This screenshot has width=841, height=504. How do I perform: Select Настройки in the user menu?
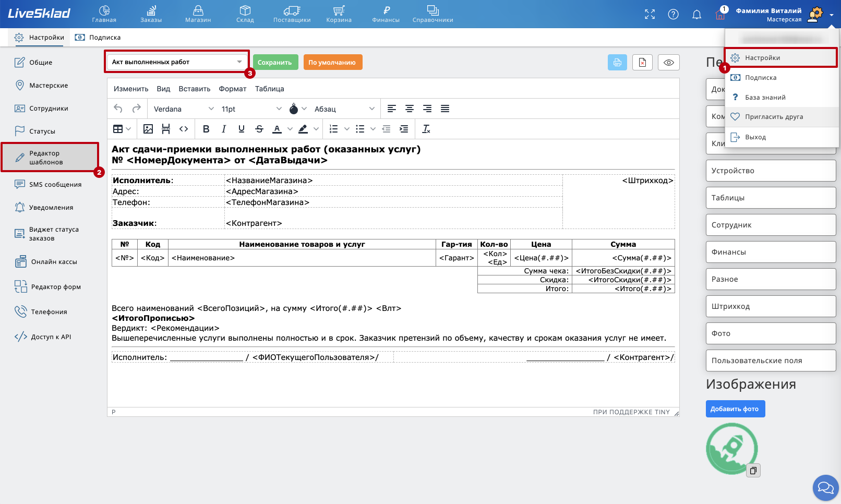coord(781,57)
